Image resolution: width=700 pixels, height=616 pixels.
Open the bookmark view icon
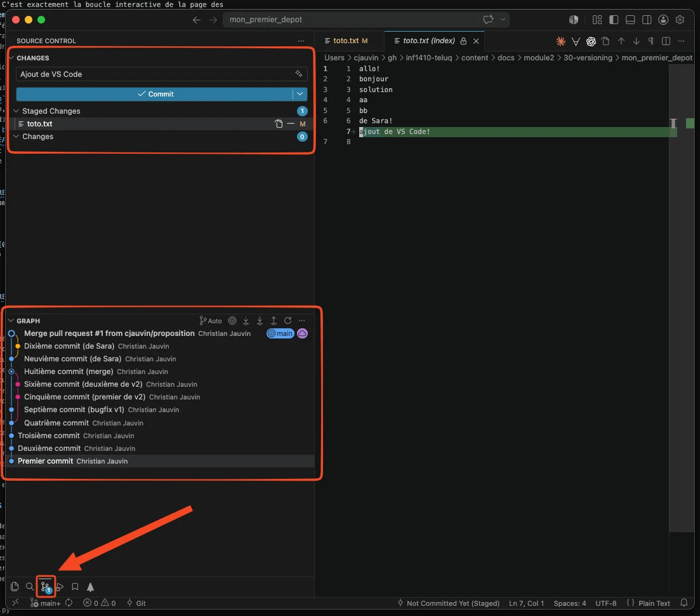coord(75,587)
